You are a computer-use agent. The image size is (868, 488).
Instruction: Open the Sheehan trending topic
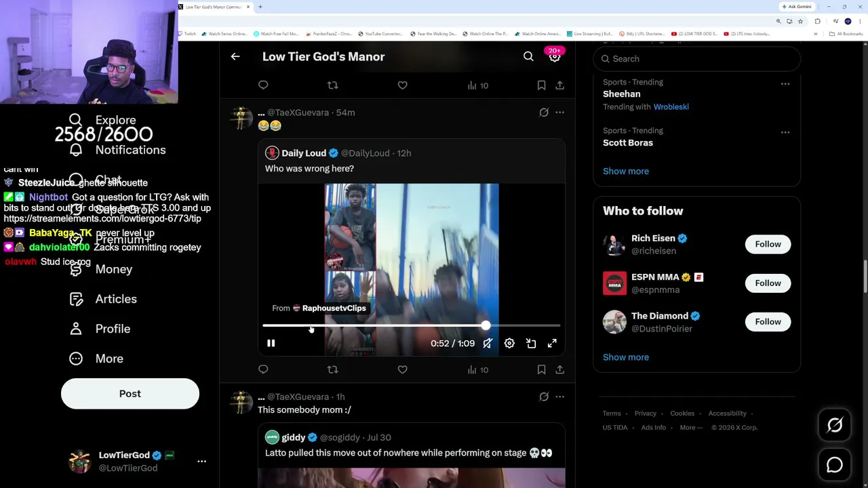[x=621, y=94]
